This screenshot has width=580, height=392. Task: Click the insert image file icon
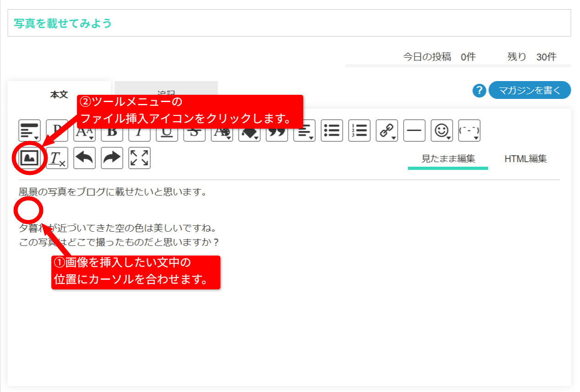click(x=30, y=158)
